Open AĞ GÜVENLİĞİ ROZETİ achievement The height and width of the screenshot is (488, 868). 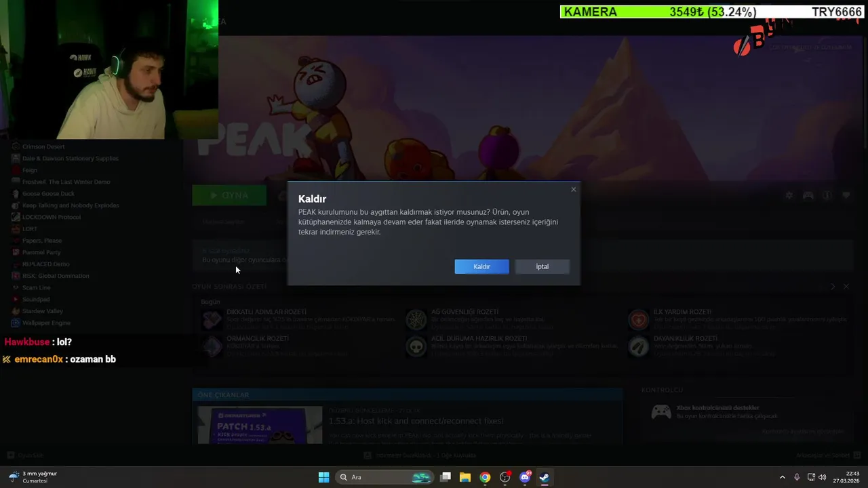tap(465, 312)
